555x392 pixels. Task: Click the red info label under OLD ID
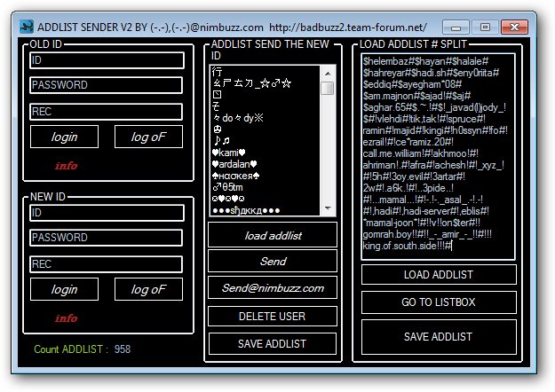66,166
